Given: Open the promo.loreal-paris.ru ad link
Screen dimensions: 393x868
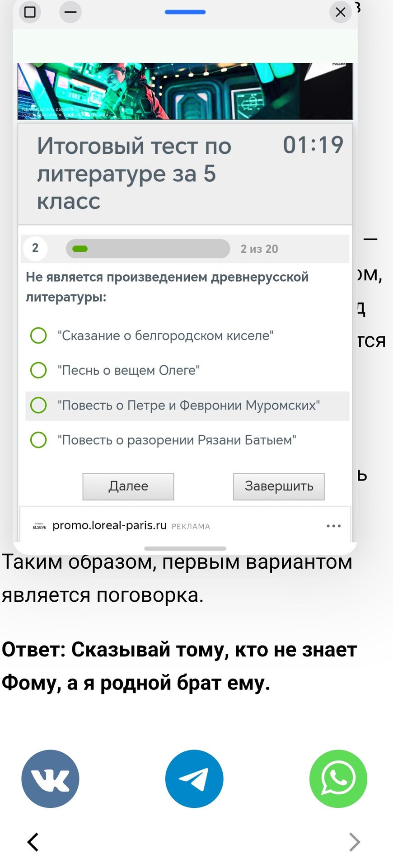Looking at the screenshot, I should click(110, 525).
